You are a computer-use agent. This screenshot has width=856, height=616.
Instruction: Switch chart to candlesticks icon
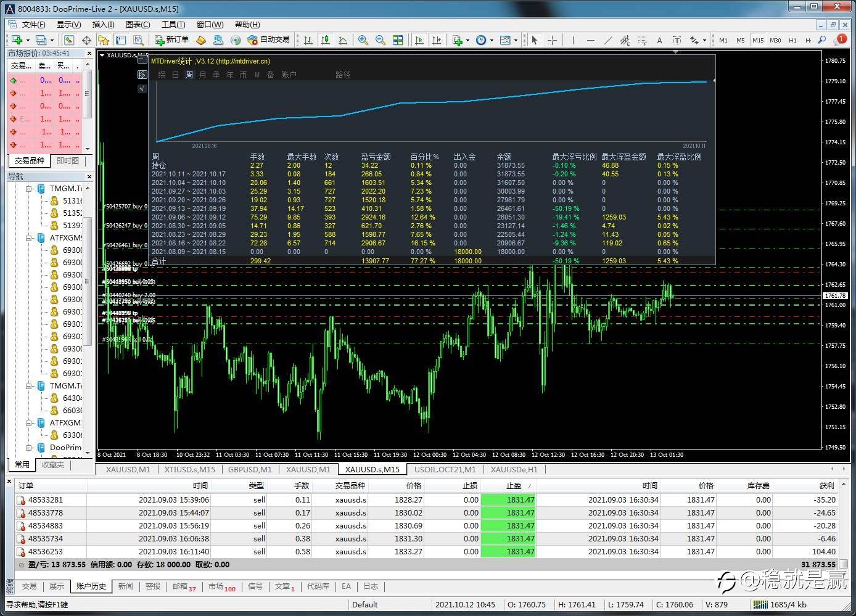click(325, 39)
